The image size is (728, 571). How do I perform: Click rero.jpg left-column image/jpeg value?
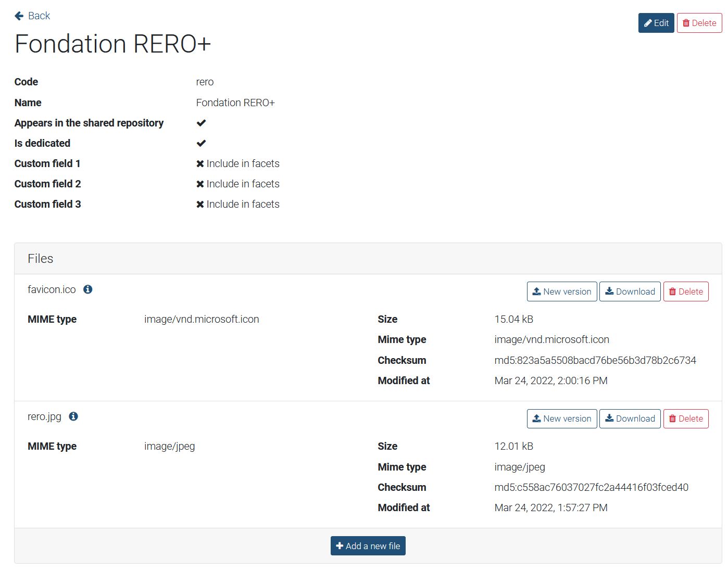170,446
